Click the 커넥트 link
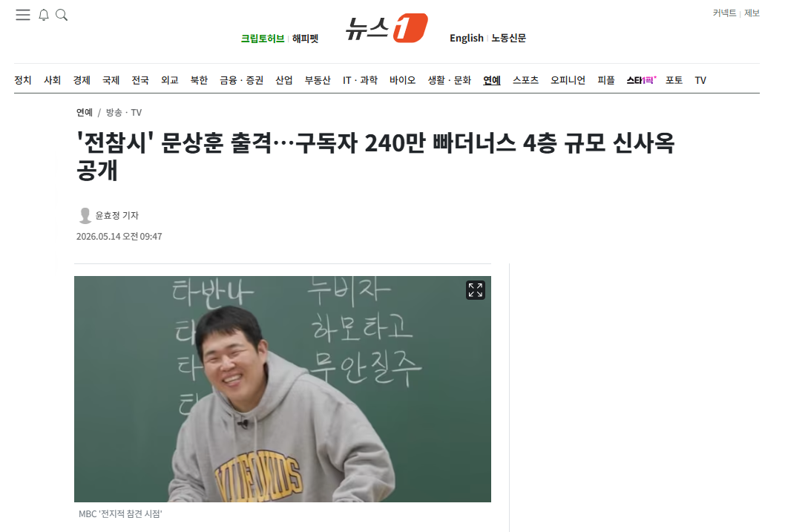 [x=724, y=13]
